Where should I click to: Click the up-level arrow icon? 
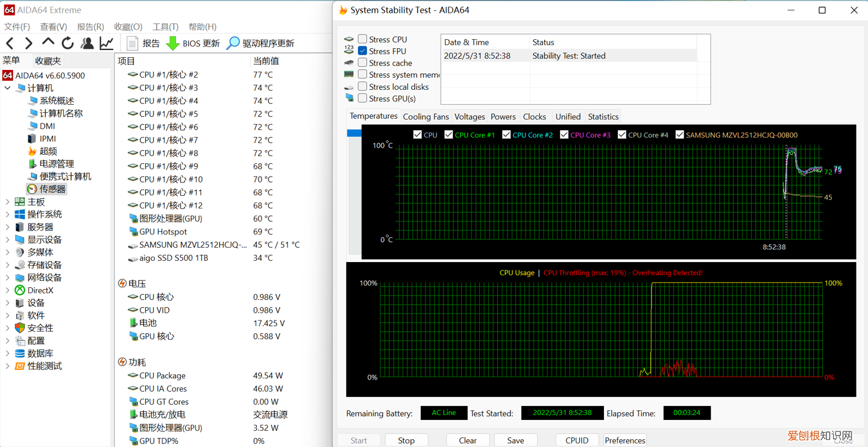pos(48,43)
